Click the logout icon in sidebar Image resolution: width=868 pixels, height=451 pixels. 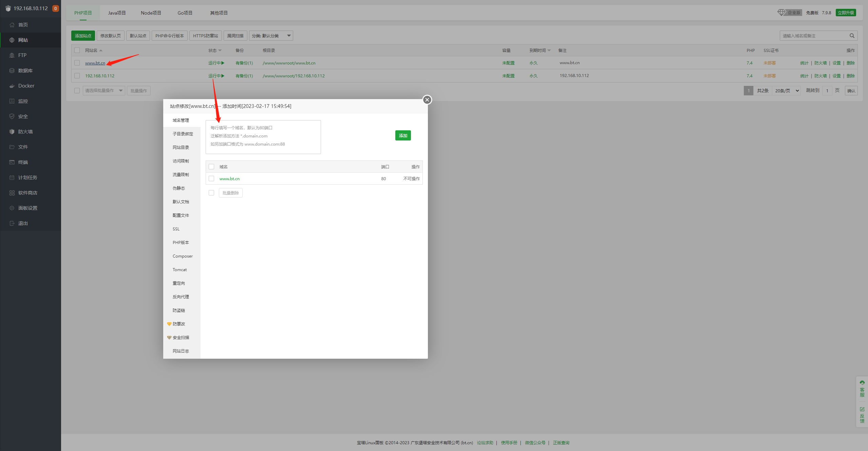pyautogui.click(x=12, y=223)
